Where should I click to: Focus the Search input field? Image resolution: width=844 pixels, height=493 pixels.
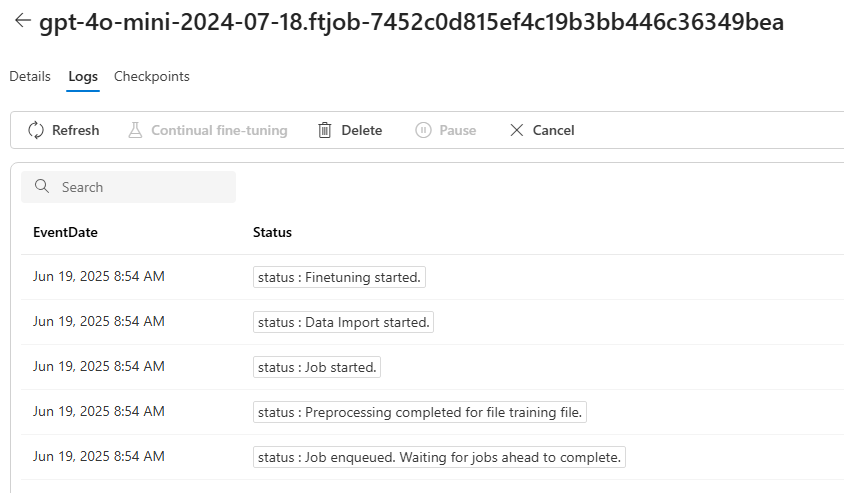tap(128, 187)
